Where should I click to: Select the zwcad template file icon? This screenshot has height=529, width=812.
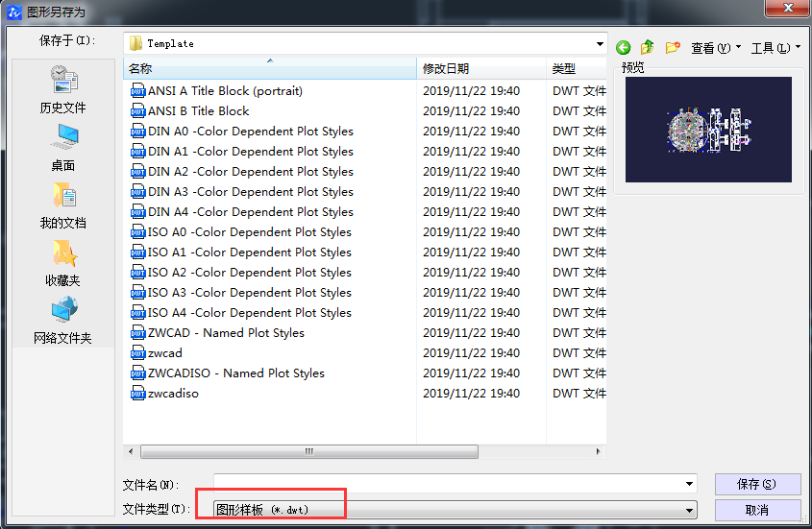click(x=137, y=353)
